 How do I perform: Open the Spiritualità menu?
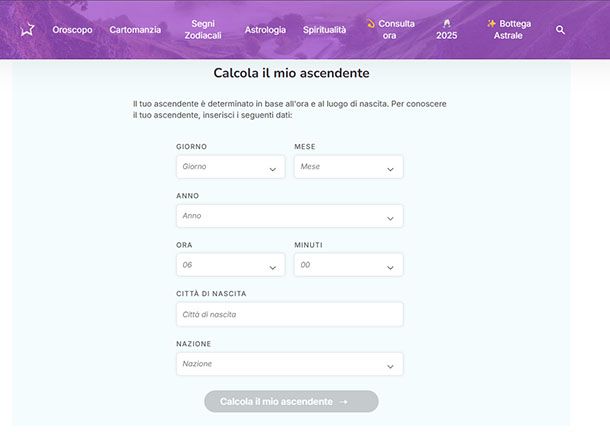click(325, 30)
